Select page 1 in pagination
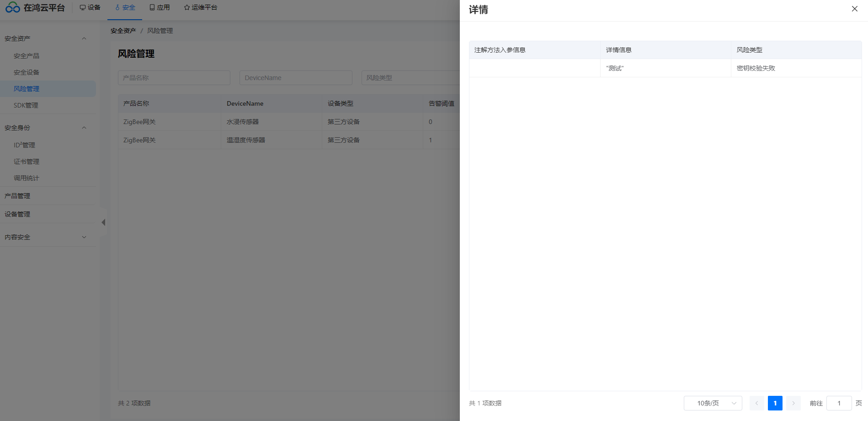The image size is (868, 421). 775,403
